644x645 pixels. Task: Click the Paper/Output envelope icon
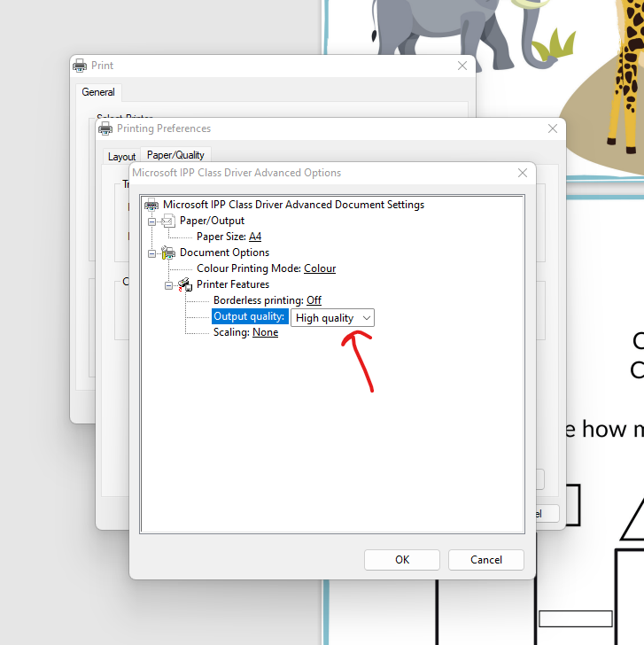coord(168,221)
